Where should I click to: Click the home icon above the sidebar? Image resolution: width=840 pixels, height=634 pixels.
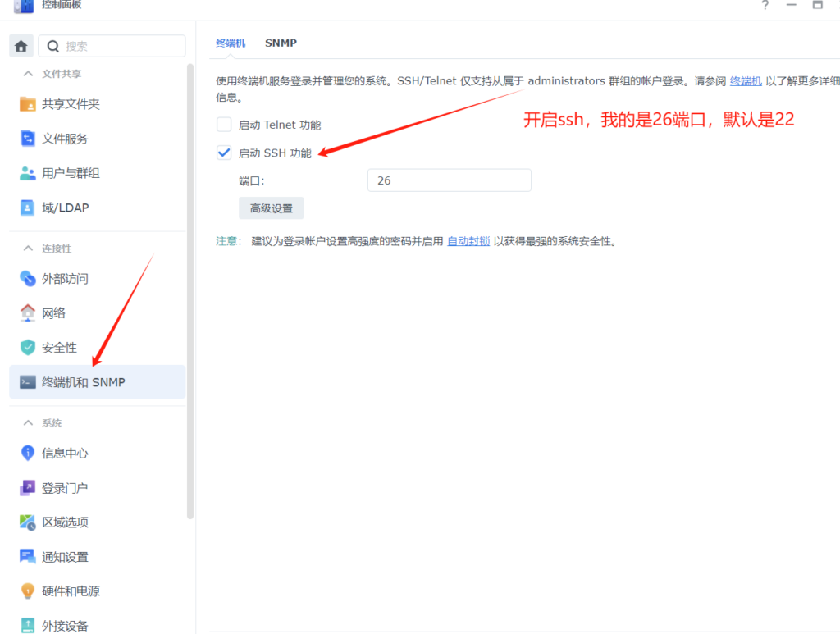21,45
